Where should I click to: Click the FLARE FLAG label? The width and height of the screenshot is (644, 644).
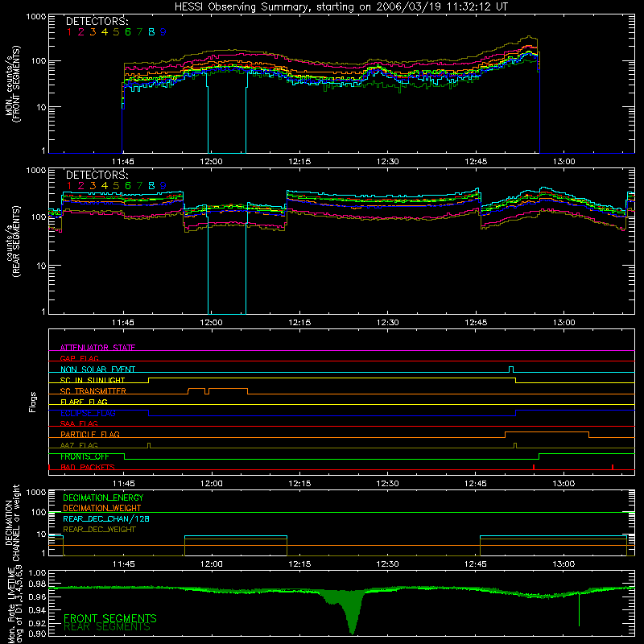coord(84,402)
